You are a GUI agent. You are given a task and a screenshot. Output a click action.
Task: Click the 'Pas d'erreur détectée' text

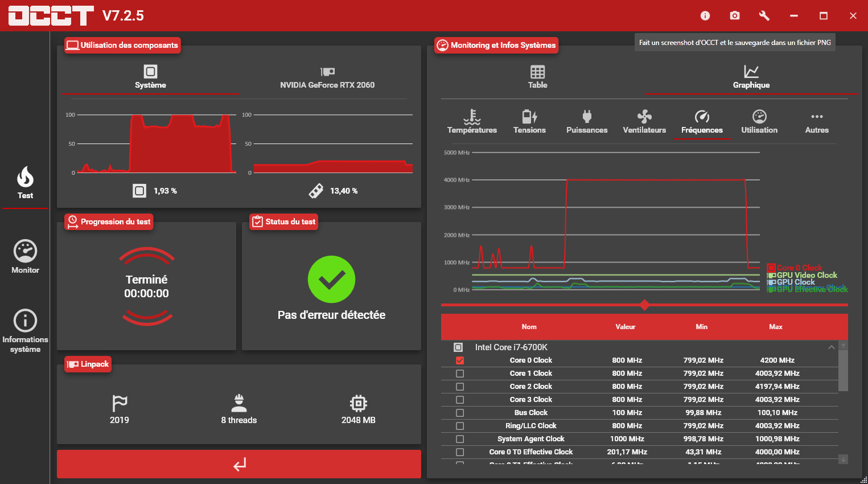331,315
